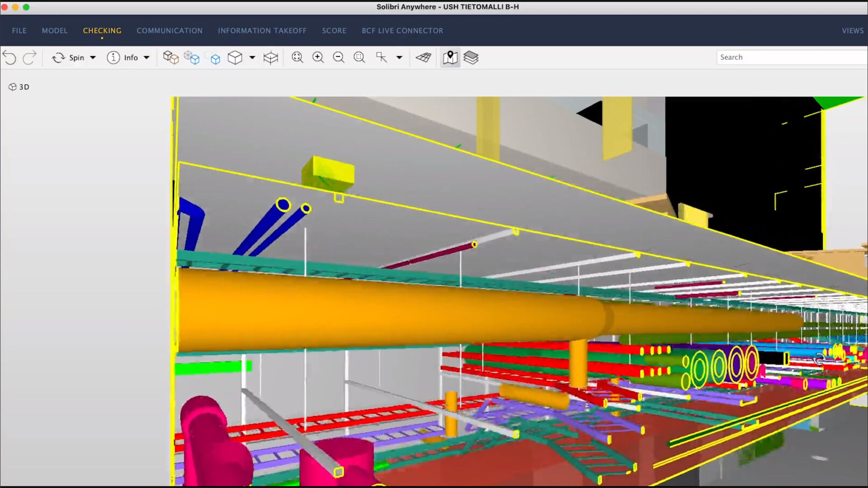Open the BCF LIVE CONNECTOR menu
The height and width of the screenshot is (488, 868).
402,31
